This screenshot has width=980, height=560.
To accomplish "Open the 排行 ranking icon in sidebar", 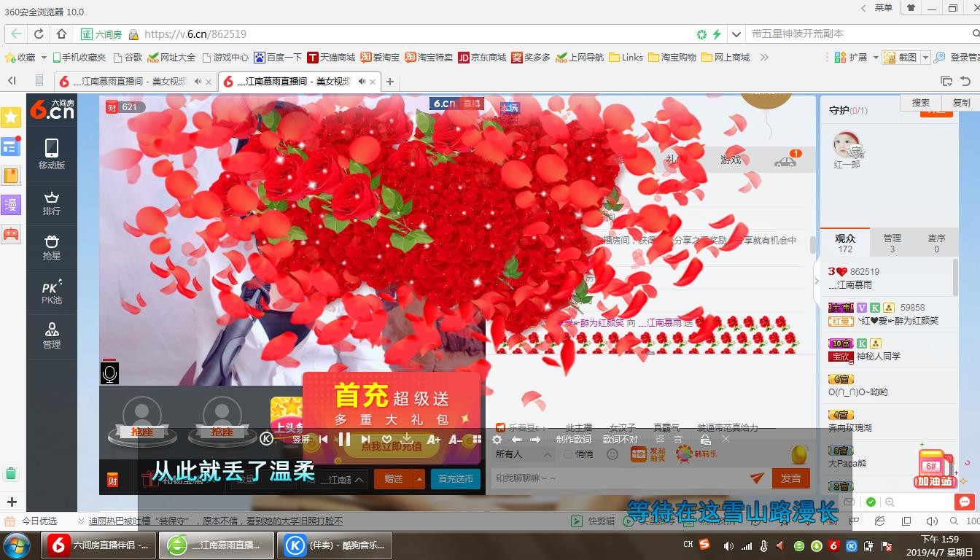I will pos(51,203).
